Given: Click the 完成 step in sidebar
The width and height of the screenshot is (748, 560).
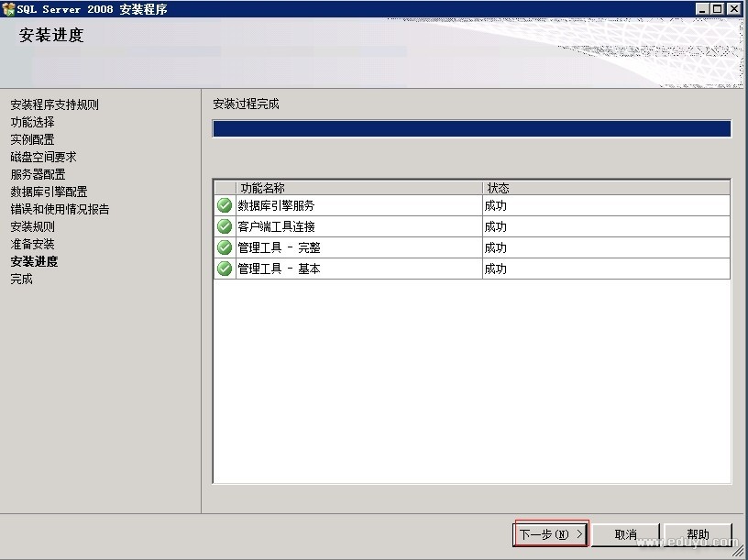Looking at the screenshot, I should coord(21,279).
